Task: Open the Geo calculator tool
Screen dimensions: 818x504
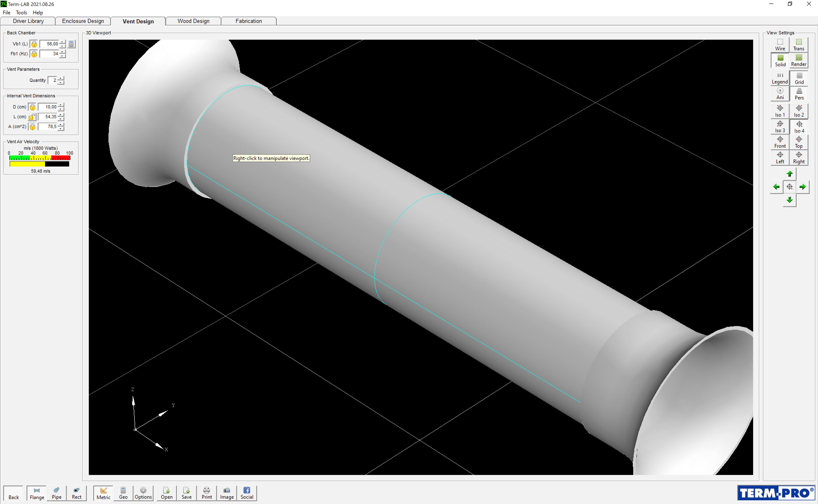Action: (x=123, y=493)
